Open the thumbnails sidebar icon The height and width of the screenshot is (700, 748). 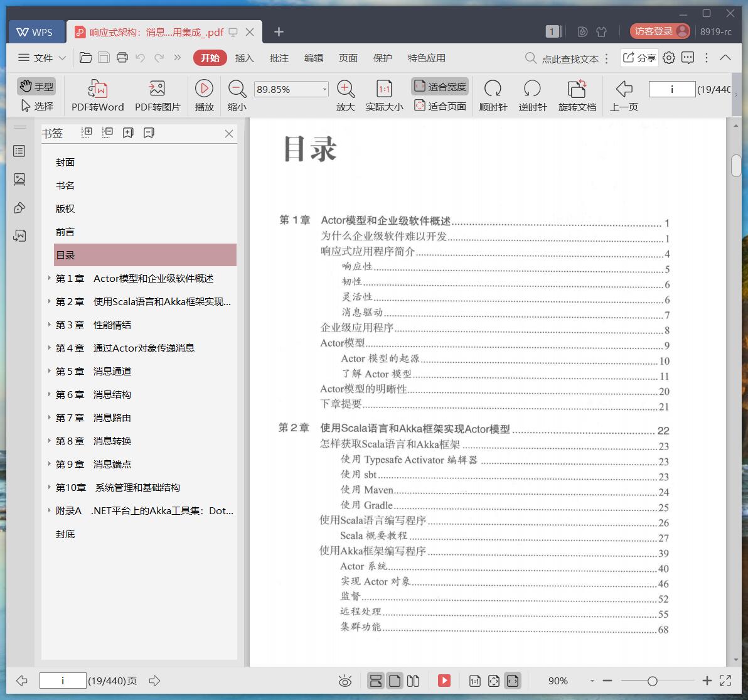[x=19, y=180]
